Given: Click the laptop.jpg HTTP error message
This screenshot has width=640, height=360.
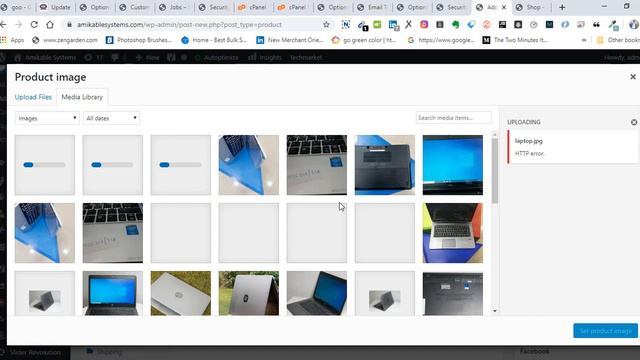Looking at the screenshot, I should coord(573,147).
